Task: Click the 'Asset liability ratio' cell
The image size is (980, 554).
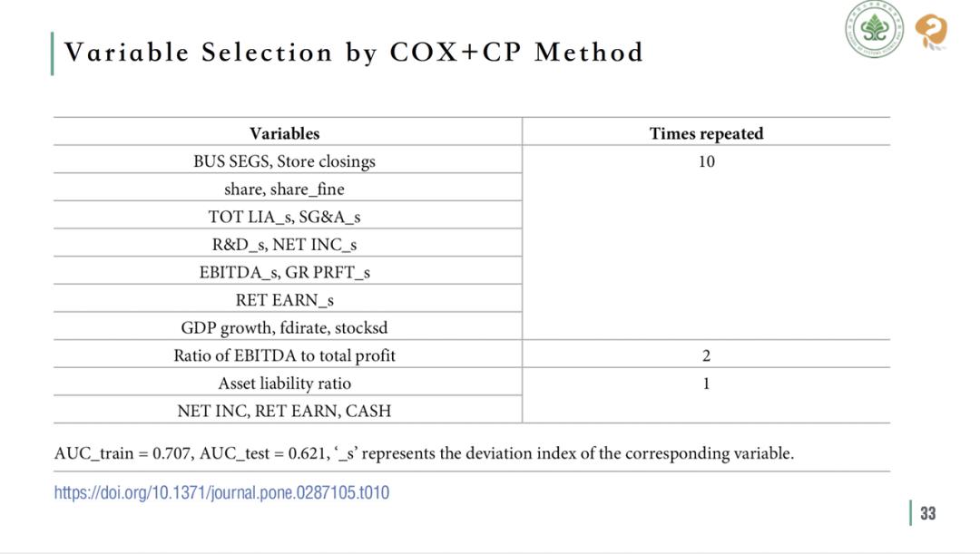Action: 284,383
